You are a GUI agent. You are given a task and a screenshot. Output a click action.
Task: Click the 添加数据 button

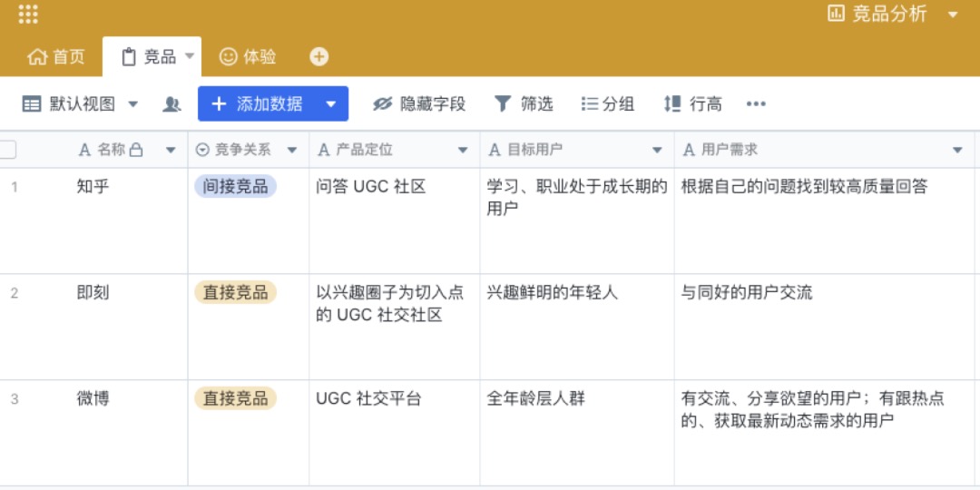[258, 104]
